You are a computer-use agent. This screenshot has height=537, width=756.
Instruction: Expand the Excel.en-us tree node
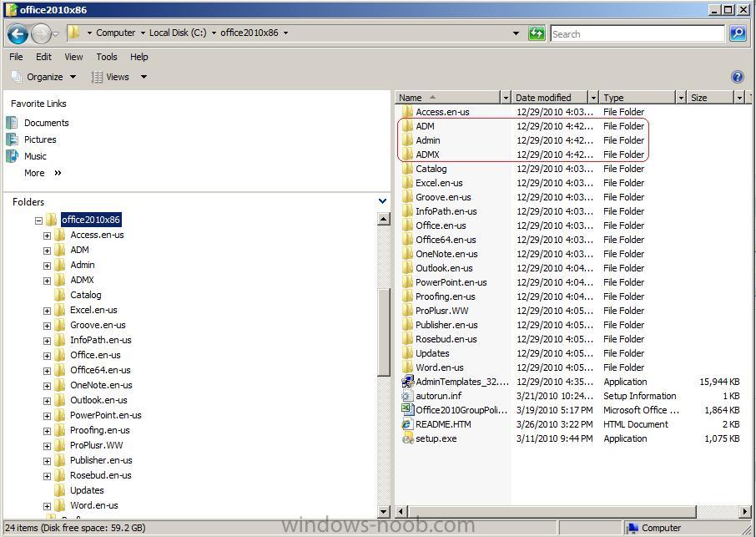click(47, 311)
